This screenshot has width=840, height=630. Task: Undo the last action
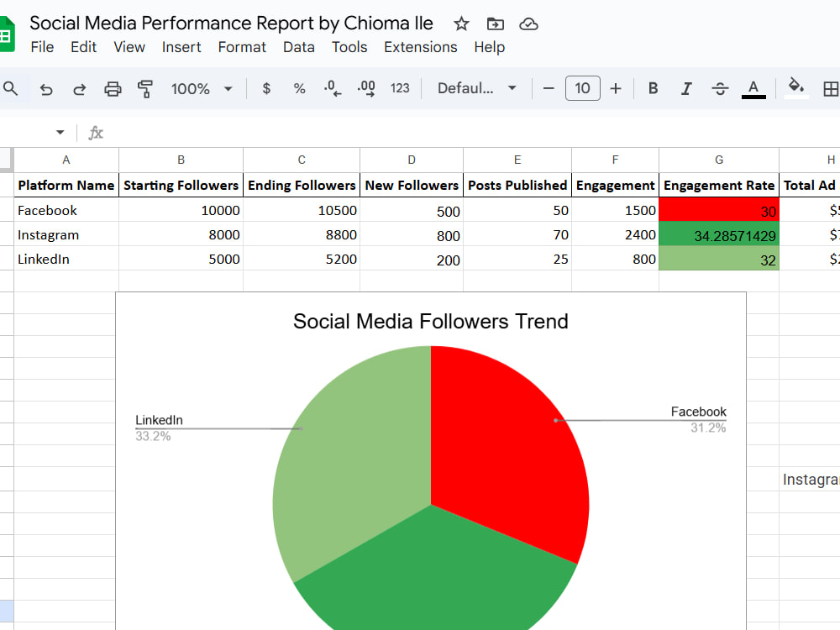[46, 88]
